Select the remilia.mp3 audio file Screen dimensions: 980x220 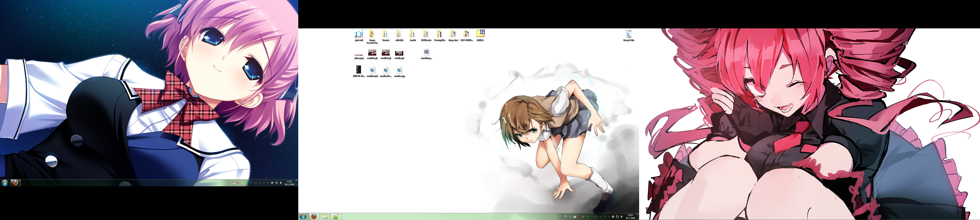click(372, 71)
